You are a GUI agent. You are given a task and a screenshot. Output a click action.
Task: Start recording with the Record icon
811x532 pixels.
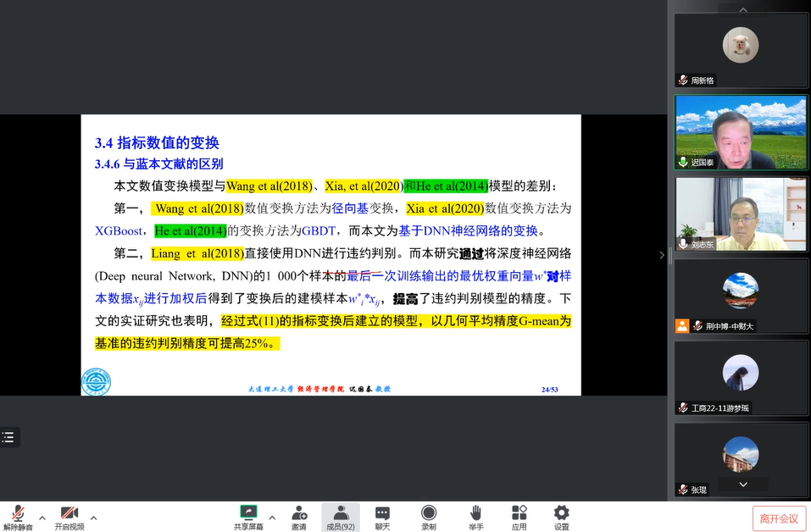tap(429, 513)
